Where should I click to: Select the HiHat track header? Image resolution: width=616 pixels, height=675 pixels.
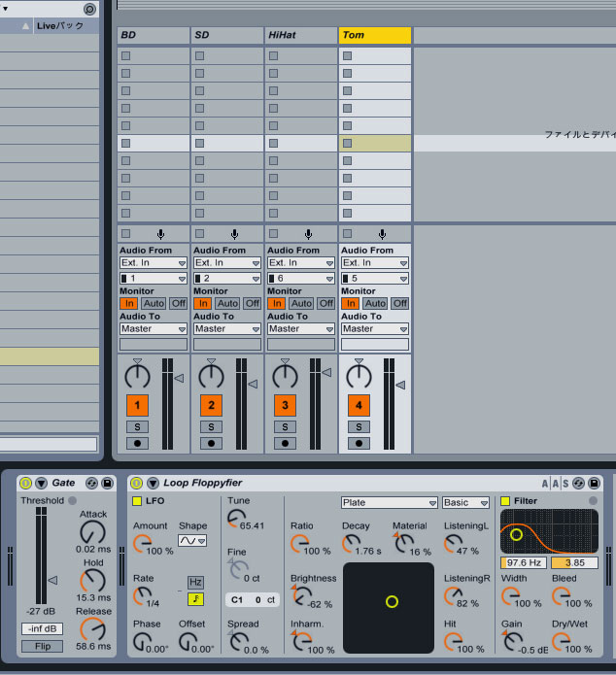[x=301, y=35]
